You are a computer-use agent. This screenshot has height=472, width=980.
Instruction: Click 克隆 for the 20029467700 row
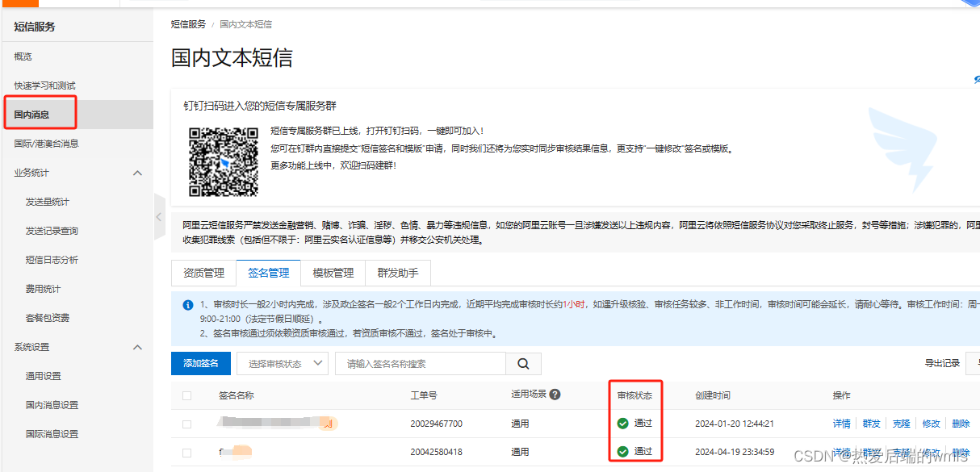[x=901, y=424]
